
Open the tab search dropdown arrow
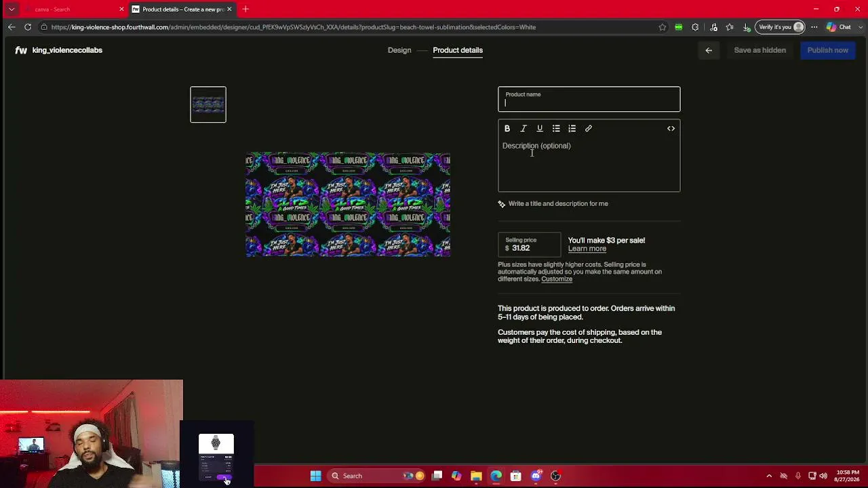click(12, 9)
